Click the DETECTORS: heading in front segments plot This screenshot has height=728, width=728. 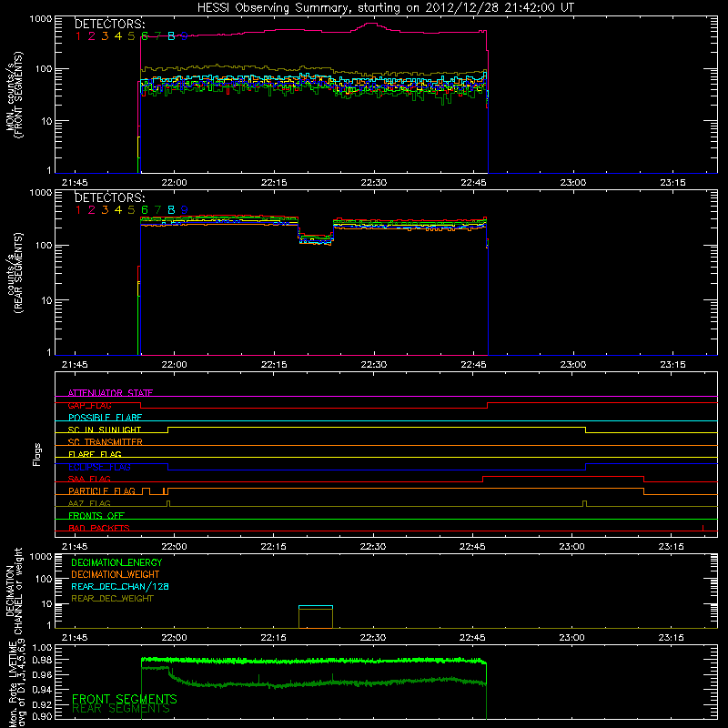click(x=110, y=24)
